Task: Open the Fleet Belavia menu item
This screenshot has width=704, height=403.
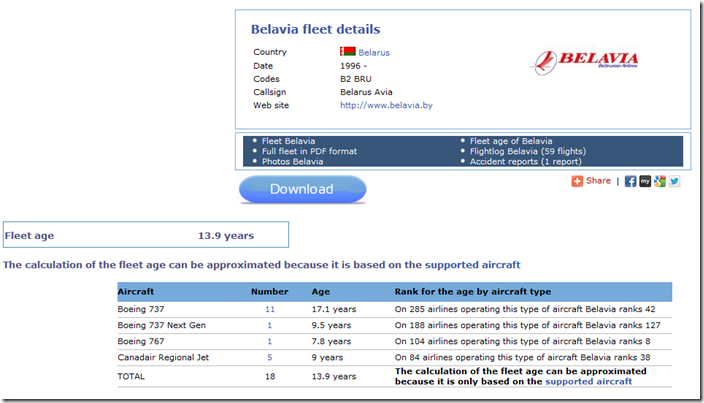Action: [x=288, y=141]
